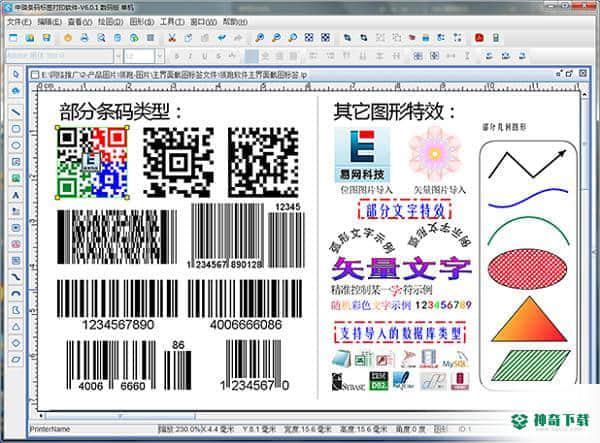
Task: Click the horizontal scrollbar below the canvas
Action: [x=120, y=416]
